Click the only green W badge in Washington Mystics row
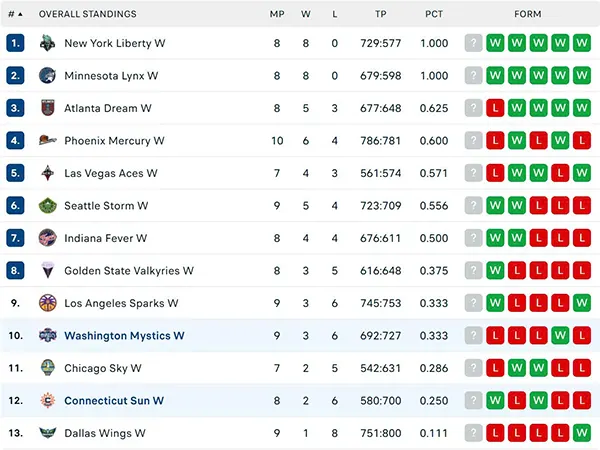600x450 pixels. (x=560, y=336)
